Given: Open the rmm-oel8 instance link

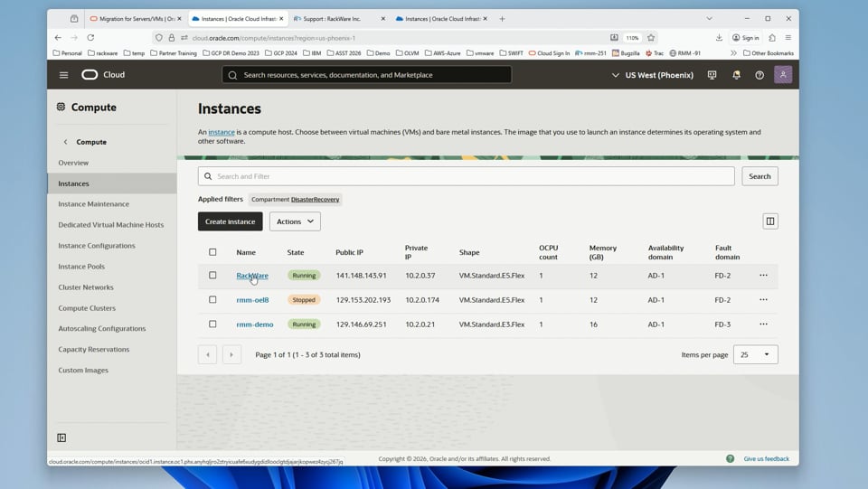Looking at the screenshot, I should (x=252, y=299).
